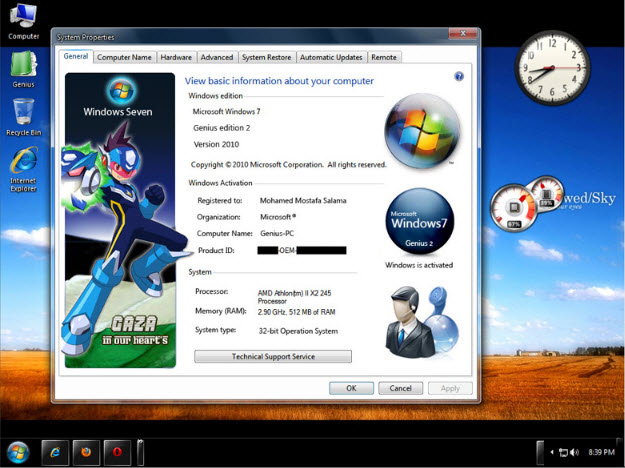Screen dimensions: 625x468
Task: Open the Hardware tab
Action: pos(176,57)
